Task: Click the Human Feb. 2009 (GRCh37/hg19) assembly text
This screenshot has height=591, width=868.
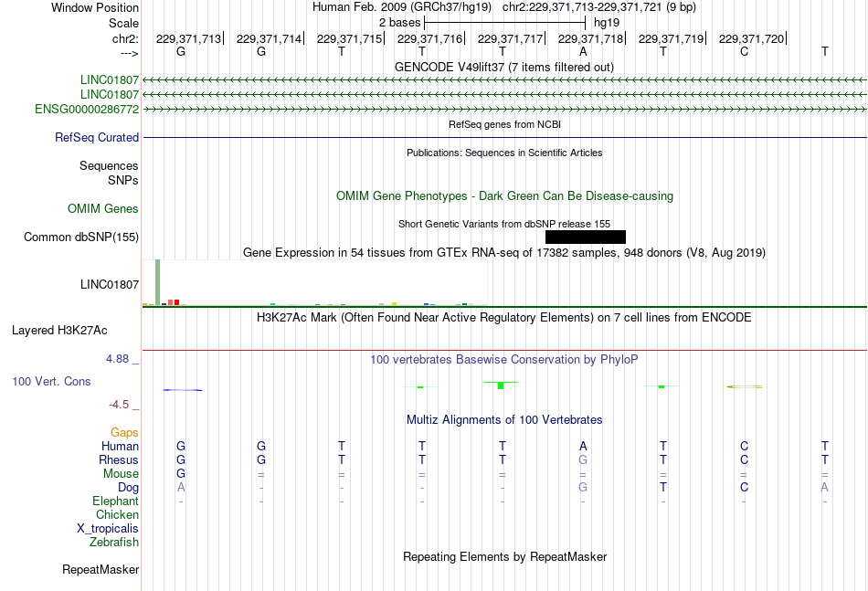Action: (402, 7)
